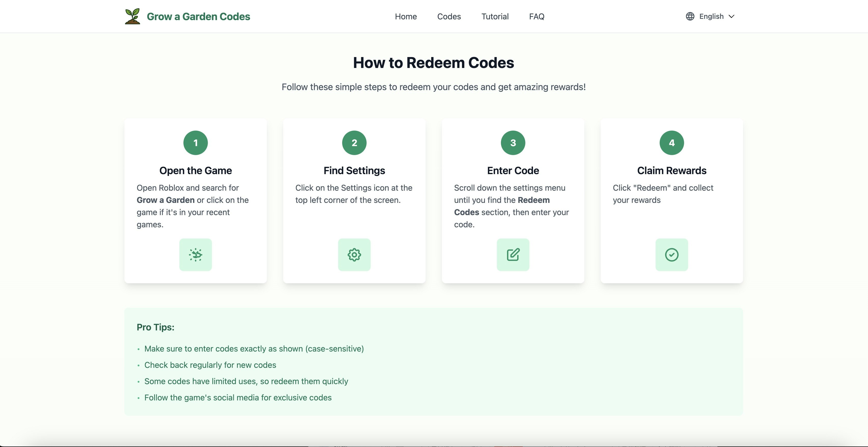
Task: Select the sun/sprout icon under Open the Game
Action: (x=195, y=255)
